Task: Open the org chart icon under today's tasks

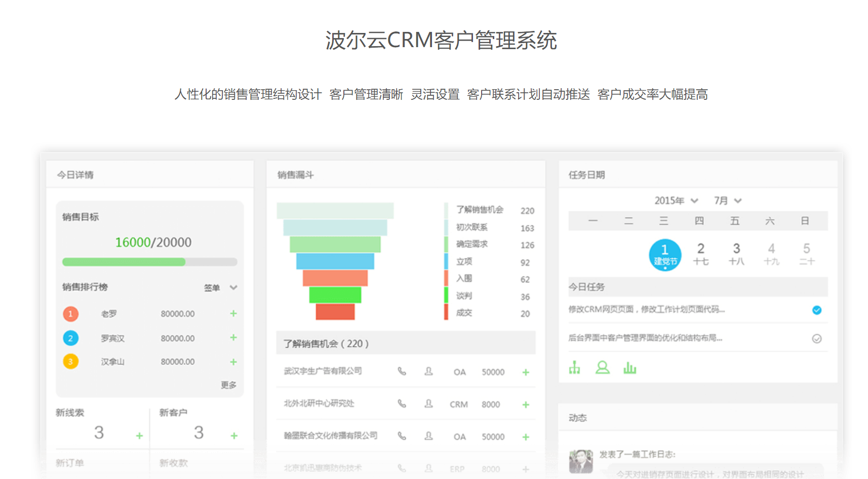Action: [x=574, y=367]
